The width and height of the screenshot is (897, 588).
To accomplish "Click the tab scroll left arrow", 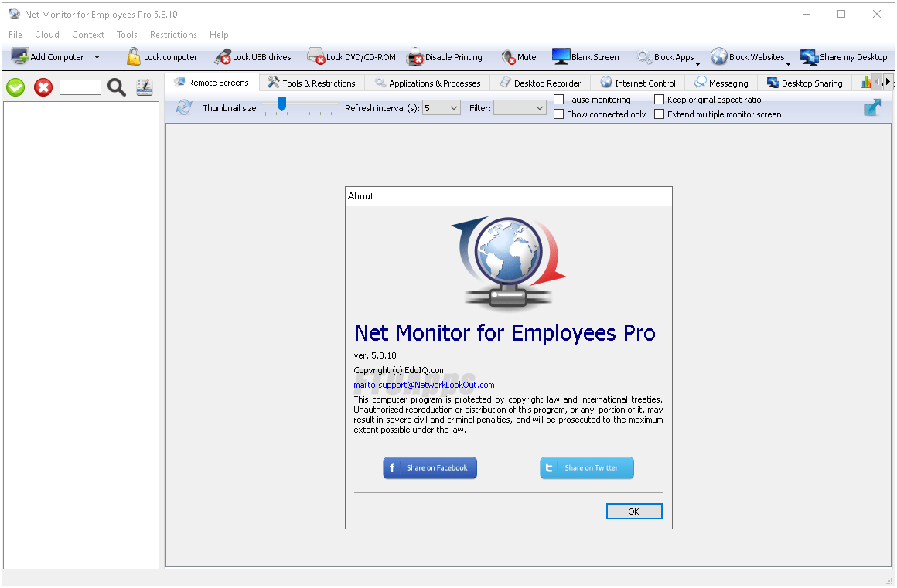I will click(x=878, y=82).
